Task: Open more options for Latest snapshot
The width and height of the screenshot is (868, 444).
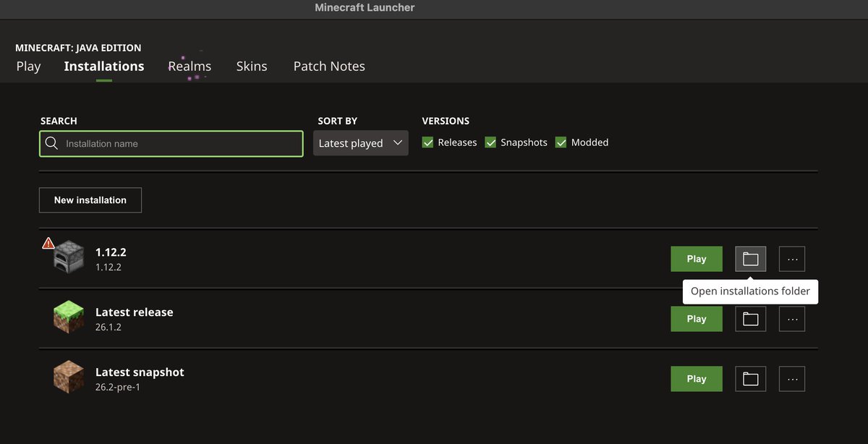Action: [x=792, y=379]
